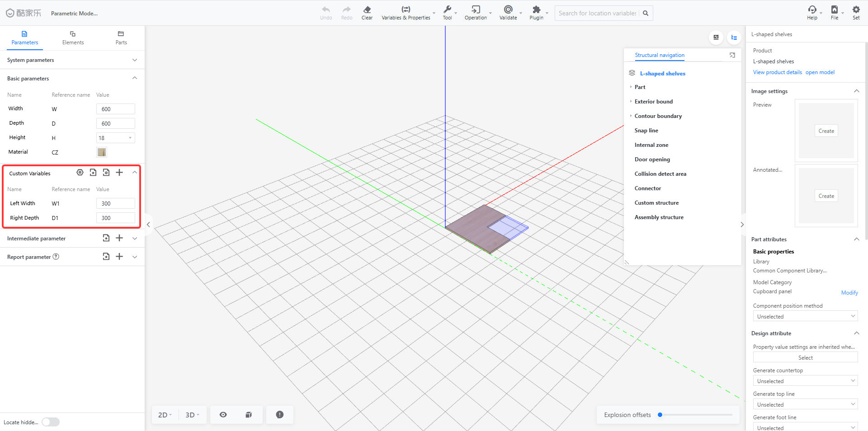Select Snap line in structure tree

coord(646,131)
